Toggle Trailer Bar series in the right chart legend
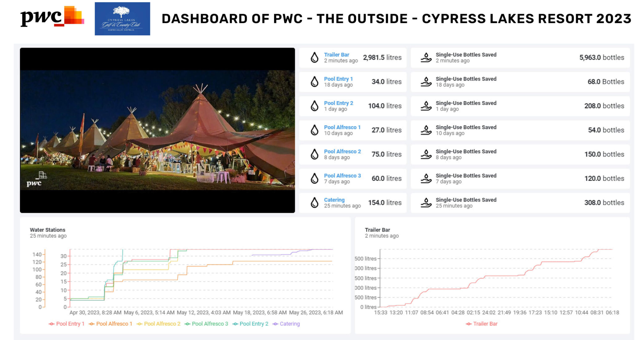The image size is (644, 340). pyautogui.click(x=481, y=324)
